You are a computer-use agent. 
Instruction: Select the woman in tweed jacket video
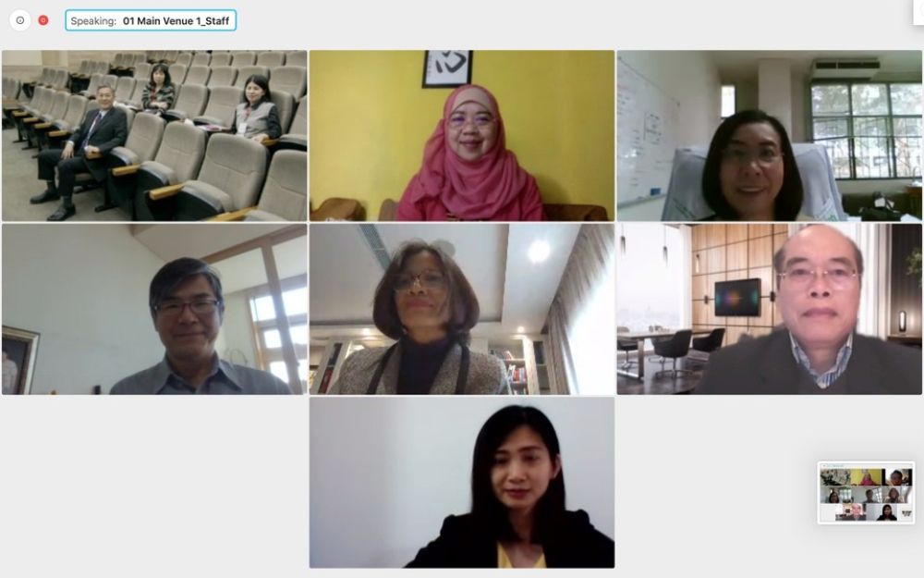(462, 309)
